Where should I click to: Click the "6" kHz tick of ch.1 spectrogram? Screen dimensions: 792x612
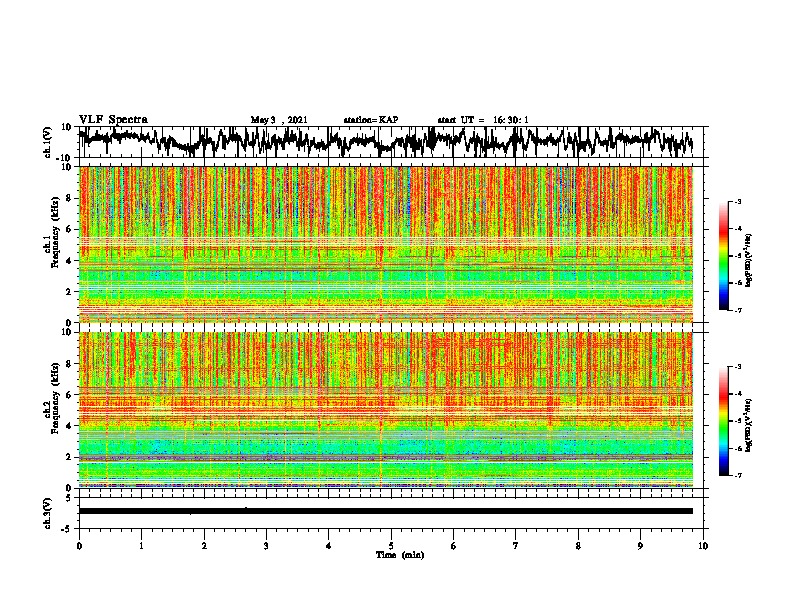(x=70, y=230)
